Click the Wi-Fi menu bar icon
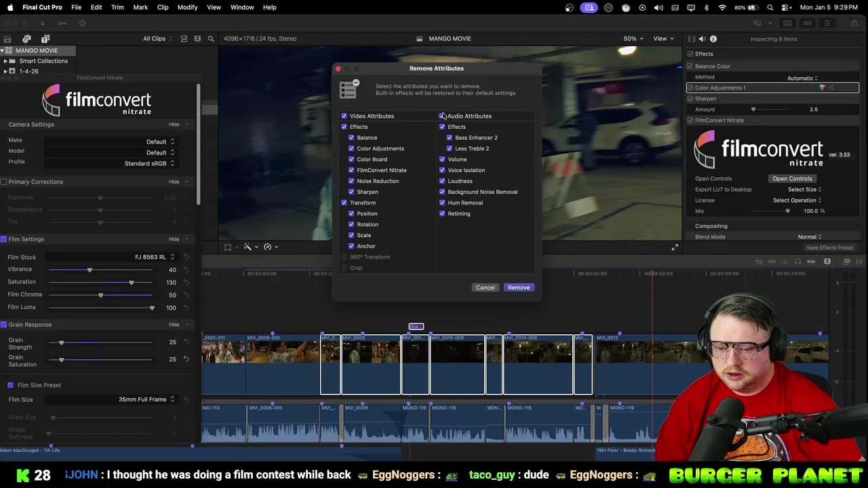This screenshot has width=868, height=488. 722,7
